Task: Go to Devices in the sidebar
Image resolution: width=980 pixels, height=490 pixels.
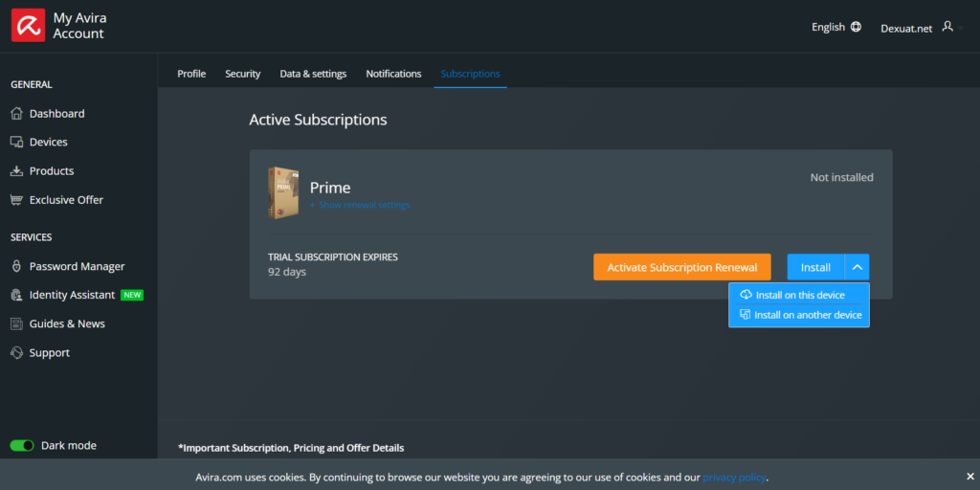Action: [48, 142]
